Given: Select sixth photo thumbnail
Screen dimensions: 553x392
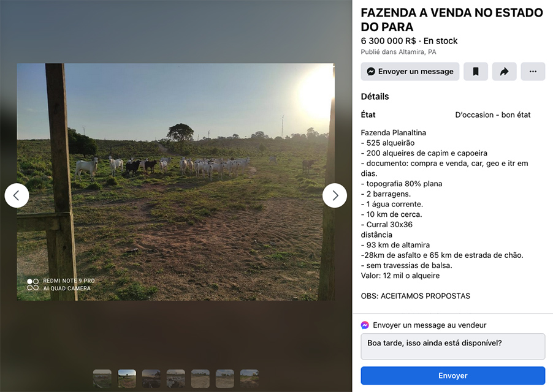Looking at the screenshot, I should point(225,379).
